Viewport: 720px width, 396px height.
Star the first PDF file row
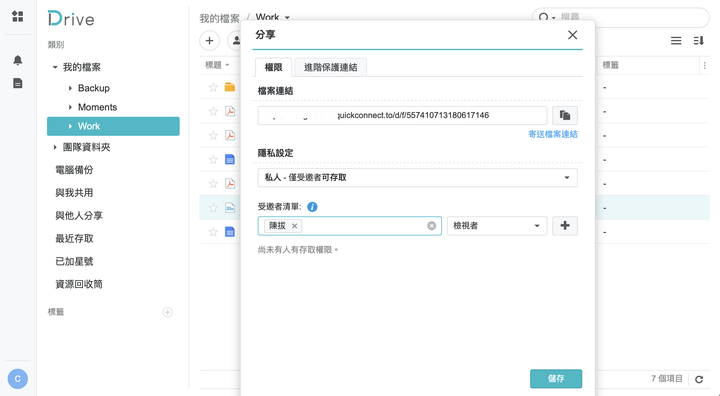pyautogui.click(x=213, y=111)
